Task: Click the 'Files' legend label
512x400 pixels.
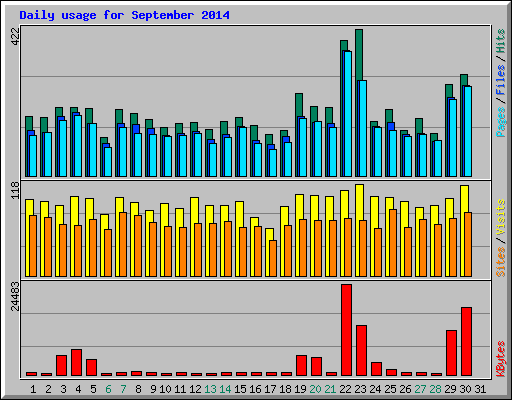Action: coord(500,80)
